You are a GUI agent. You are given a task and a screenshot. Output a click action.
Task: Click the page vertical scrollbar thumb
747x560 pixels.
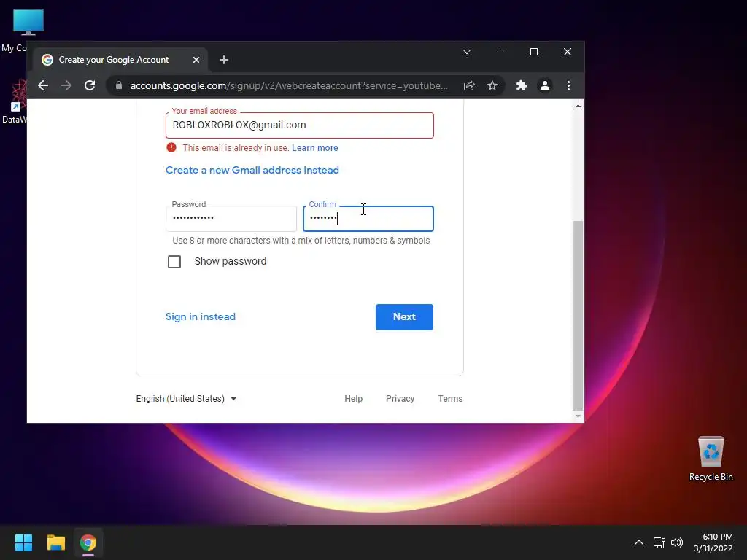(578, 315)
